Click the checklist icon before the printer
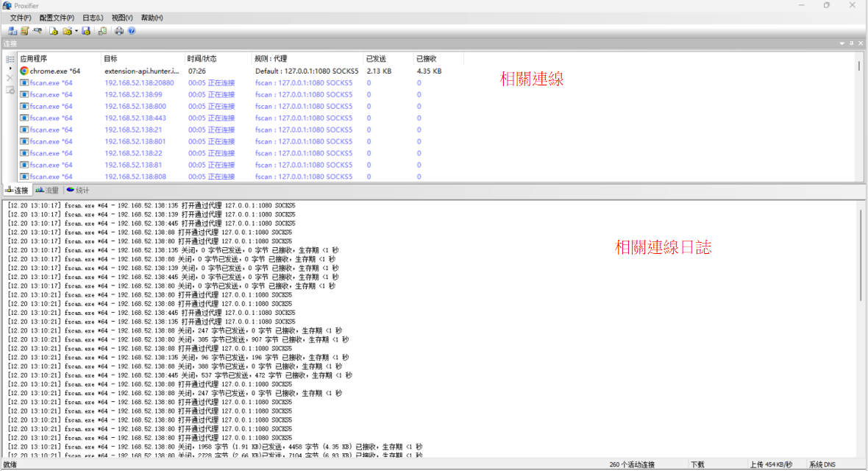The width and height of the screenshot is (868, 471). (102, 31)
